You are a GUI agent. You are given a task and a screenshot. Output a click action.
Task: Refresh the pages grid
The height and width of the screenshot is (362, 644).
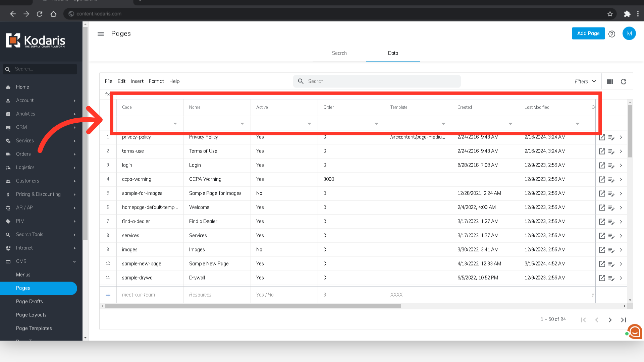click(624, 81)
